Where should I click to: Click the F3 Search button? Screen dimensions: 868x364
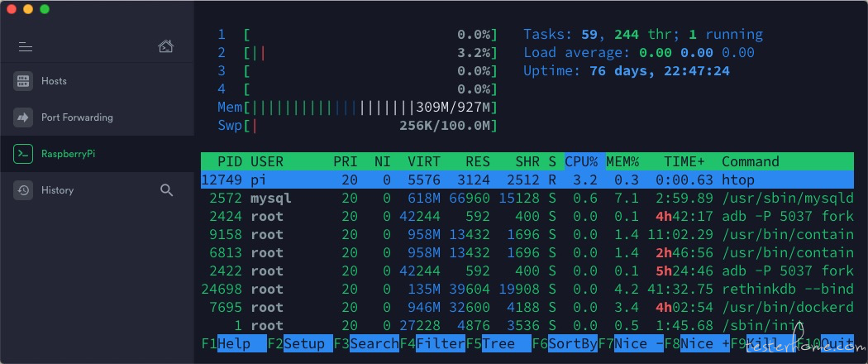[366, 343]
